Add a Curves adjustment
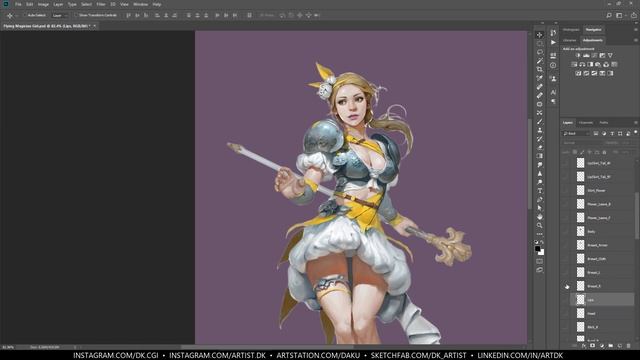This screenshot has height=360, width=640. [x=594, y=55]
